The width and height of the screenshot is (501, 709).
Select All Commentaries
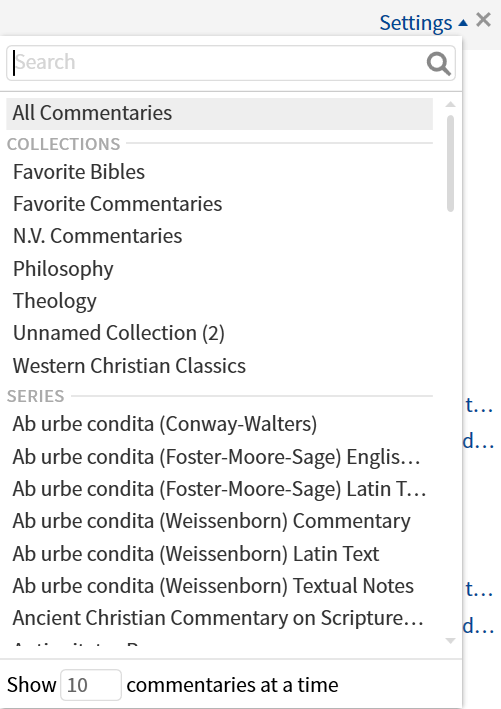pos(219,113)
